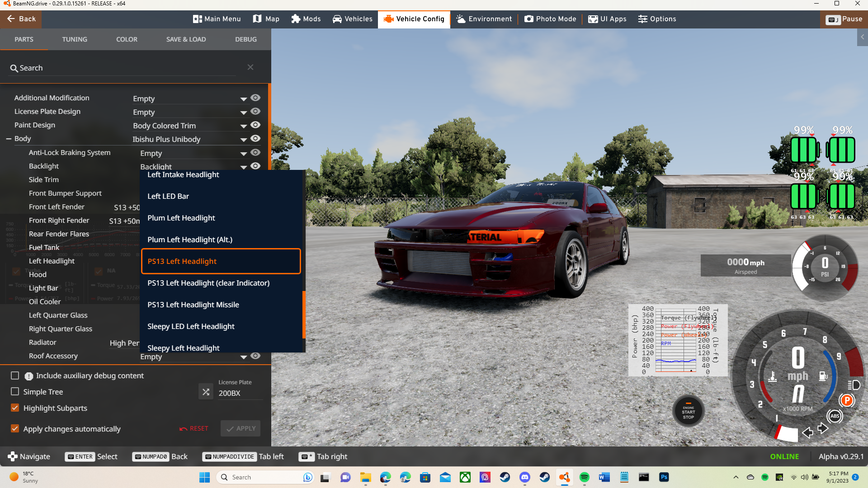The image size is (868, 488).
Task: Open Spotify from the taskbar
Action: tap(585, 477)
